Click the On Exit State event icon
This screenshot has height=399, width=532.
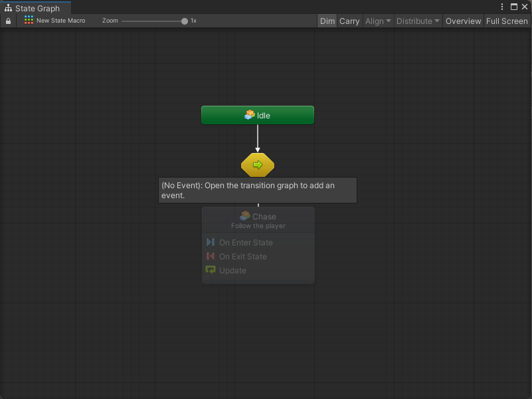click(x=211, y=257)
